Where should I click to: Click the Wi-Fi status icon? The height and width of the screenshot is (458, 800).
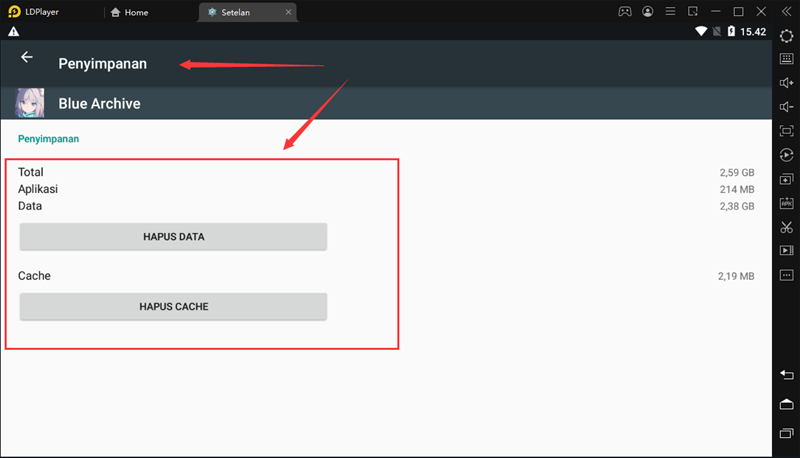702,31
